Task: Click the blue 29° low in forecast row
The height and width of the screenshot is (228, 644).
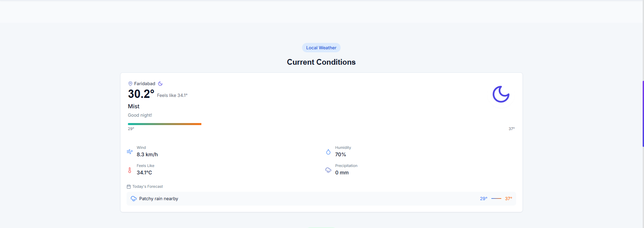Action: coord(483,199)
